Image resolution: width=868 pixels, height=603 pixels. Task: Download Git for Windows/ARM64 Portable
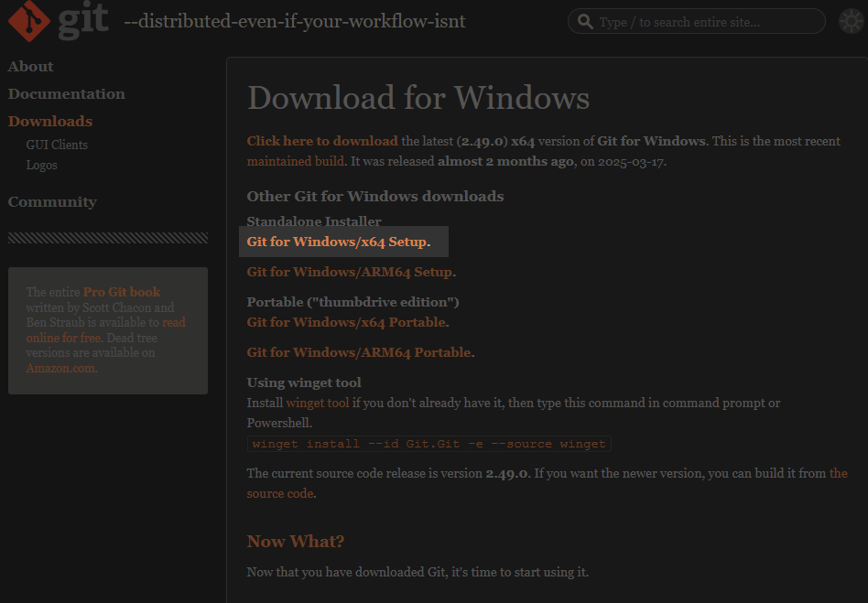click(x=359, y=352)
